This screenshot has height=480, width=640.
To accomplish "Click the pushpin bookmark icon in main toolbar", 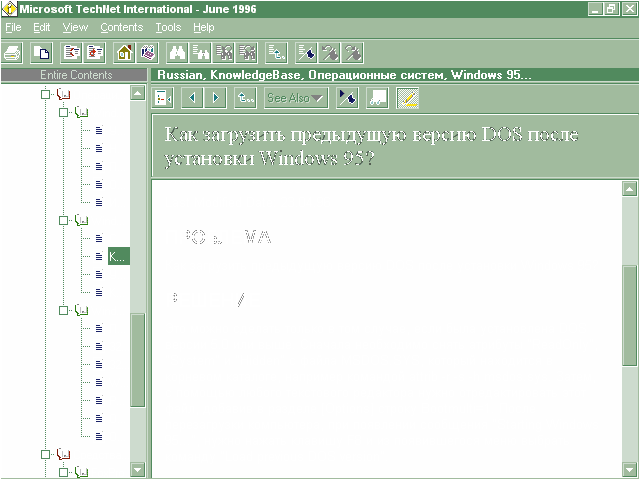I will pos(307,53).
